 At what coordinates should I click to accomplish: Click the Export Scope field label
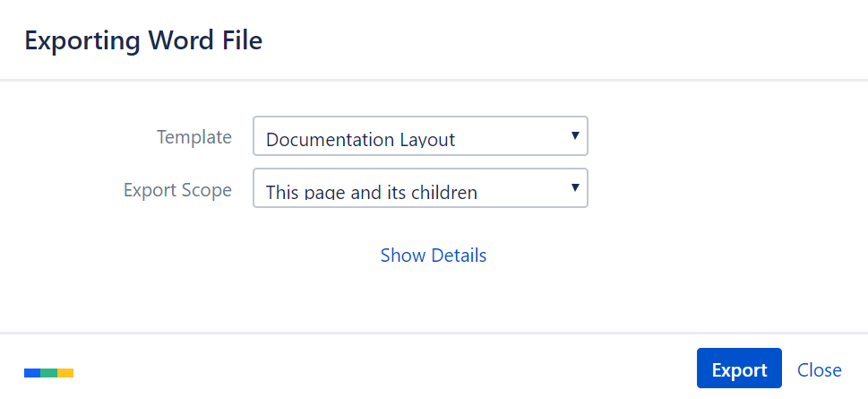(x=177, y=190)
